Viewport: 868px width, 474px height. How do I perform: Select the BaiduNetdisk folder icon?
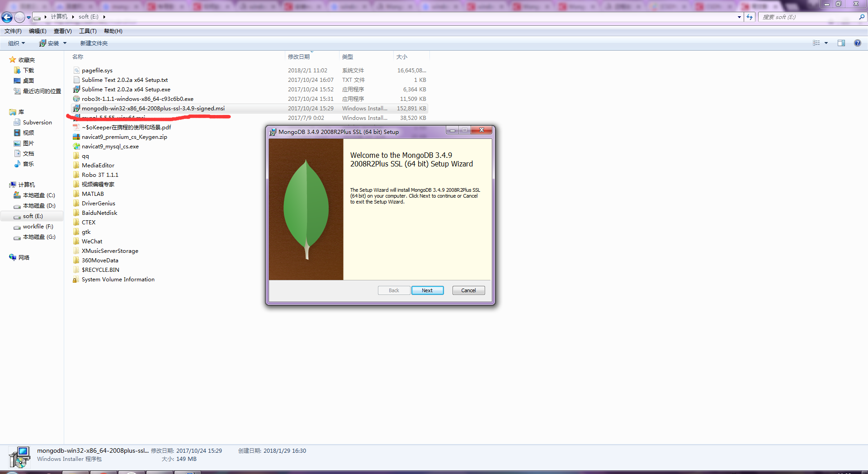coord(76,213)
